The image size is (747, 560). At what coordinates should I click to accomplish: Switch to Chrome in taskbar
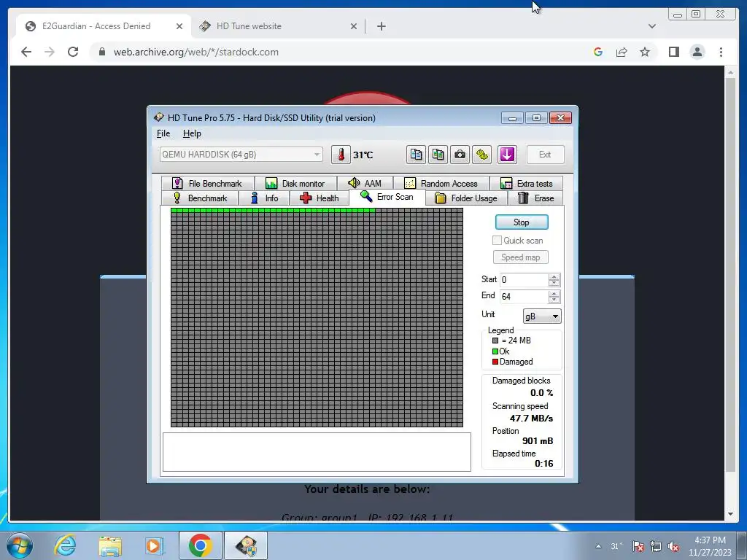(200, 545)
